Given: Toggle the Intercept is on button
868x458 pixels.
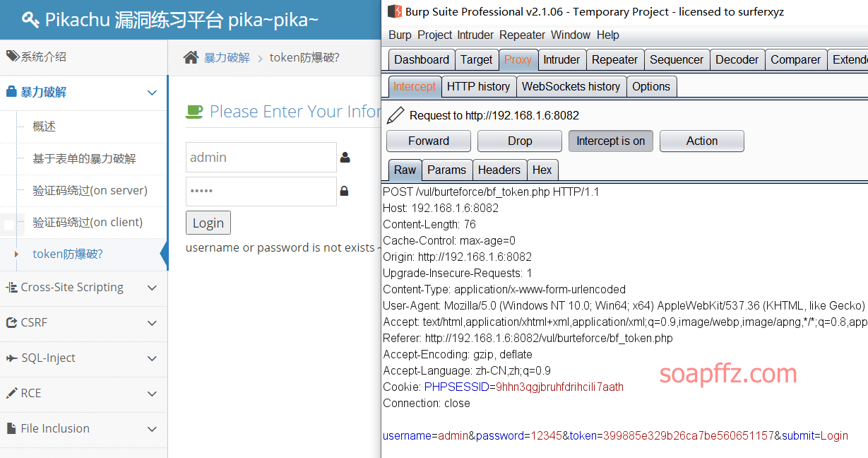Looking at the screenshot, I should pos(611,141).
